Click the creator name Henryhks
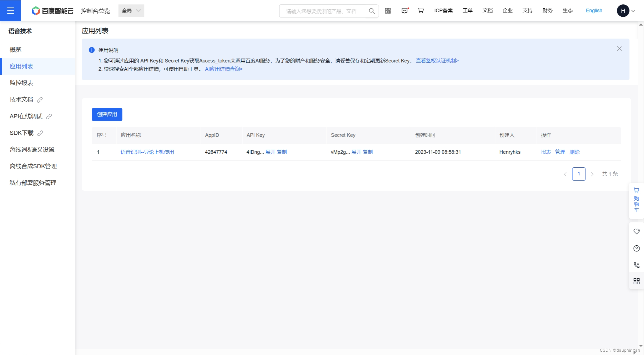This screenshot has height=355, width=644. [510, 152]
